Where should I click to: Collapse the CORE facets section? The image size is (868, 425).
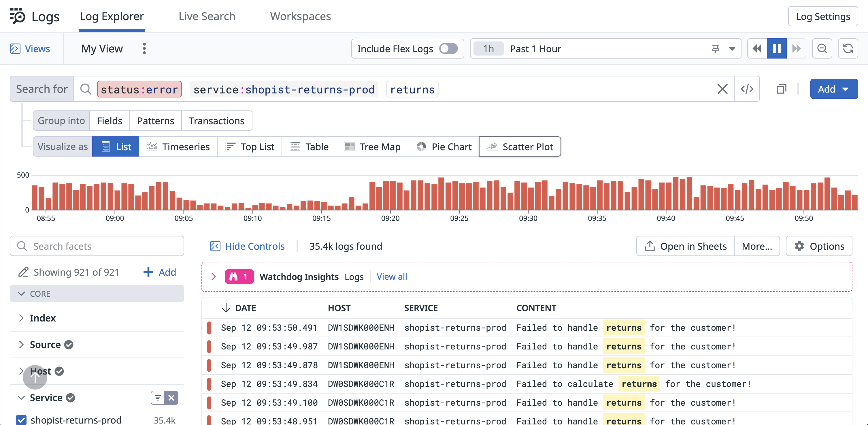pyautogui.click(x=22, y=294)
